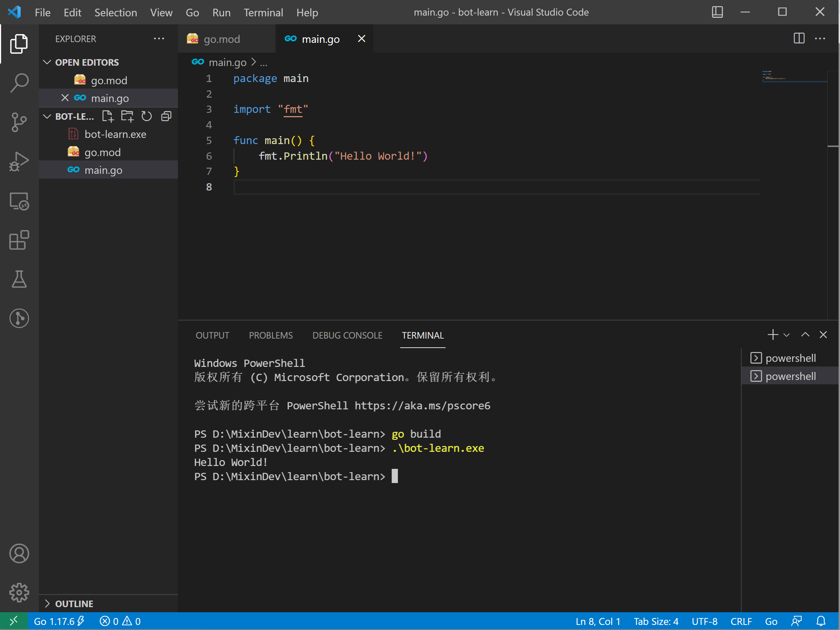840x630 pixels.
Task: Open the Terminal menu
Action: pyautogui.click(x=263, y=13)
